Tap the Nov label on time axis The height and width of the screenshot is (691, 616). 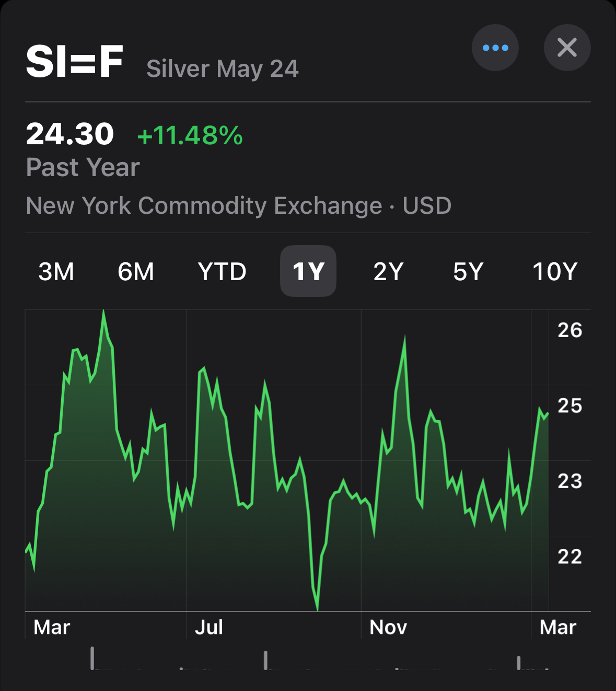coord(388,627)
